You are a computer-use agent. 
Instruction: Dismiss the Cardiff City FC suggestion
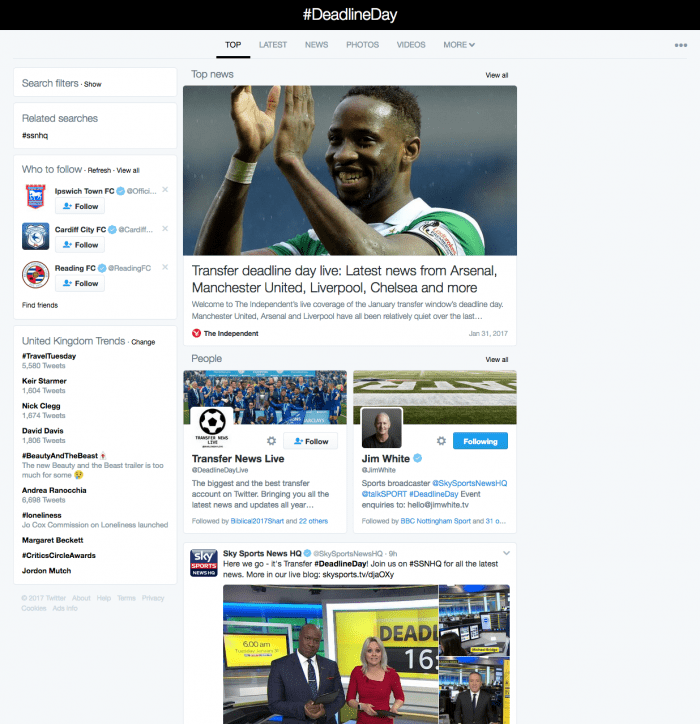click(x=165, y=229)
